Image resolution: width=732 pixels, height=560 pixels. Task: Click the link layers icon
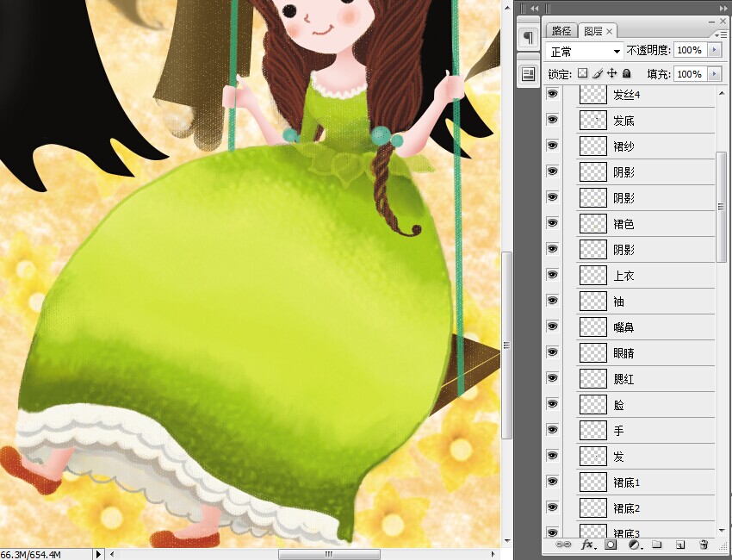(563, 544)
